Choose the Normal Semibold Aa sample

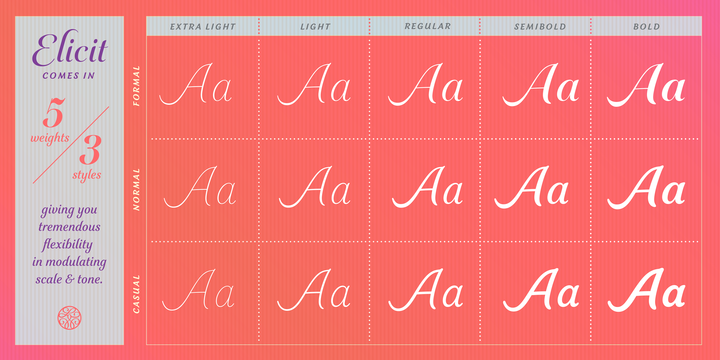532,187
